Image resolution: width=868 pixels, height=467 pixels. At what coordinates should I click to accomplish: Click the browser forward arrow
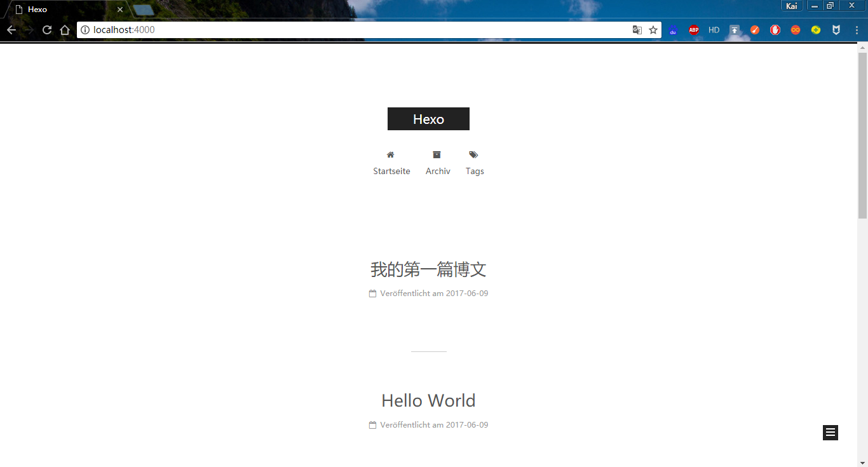click(x=29, y=30)
